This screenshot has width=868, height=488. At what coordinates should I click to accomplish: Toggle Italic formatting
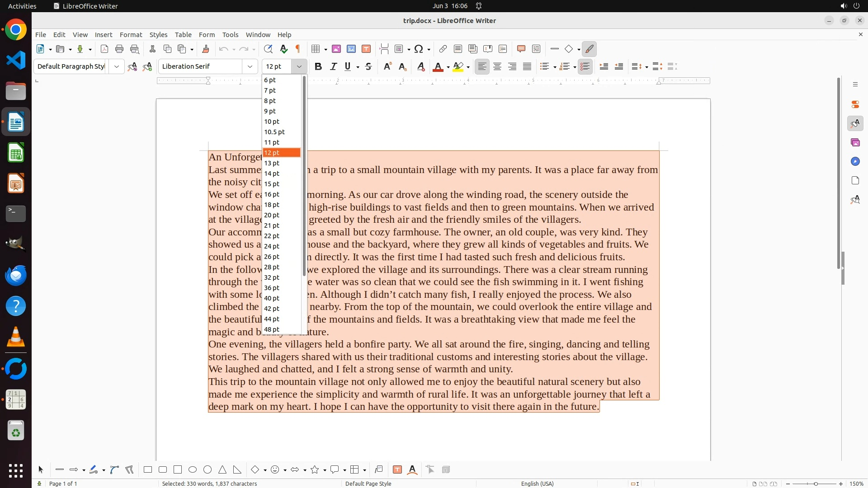pyautogui.click(x=334, y=66)
